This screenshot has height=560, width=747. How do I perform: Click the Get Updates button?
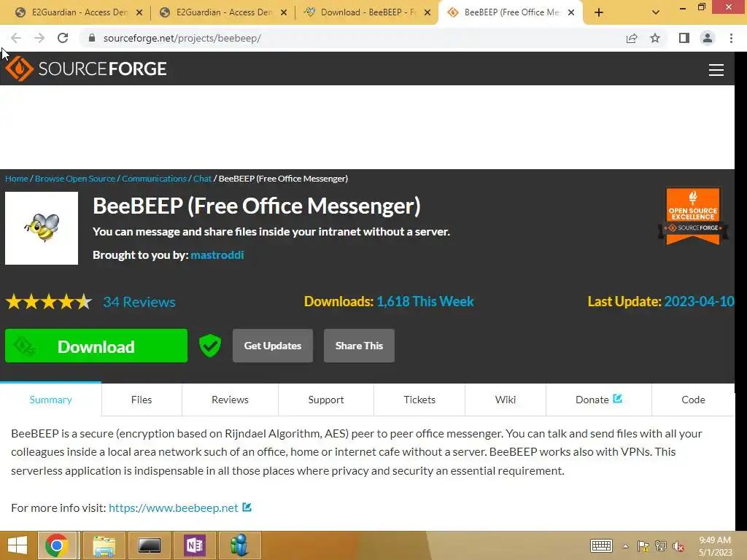pyautogui.click(x=273, y=346)
